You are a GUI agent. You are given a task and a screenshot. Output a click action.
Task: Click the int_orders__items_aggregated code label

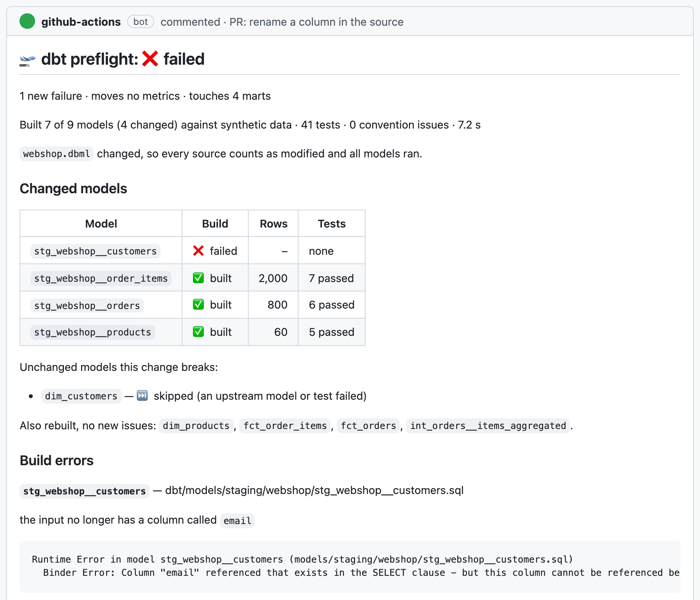tap(488, 426)
